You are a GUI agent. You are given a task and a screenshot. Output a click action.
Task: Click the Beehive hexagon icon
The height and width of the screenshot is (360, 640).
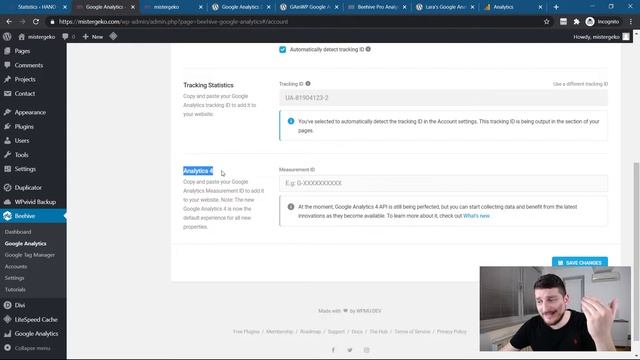click(x=7, y=216)
